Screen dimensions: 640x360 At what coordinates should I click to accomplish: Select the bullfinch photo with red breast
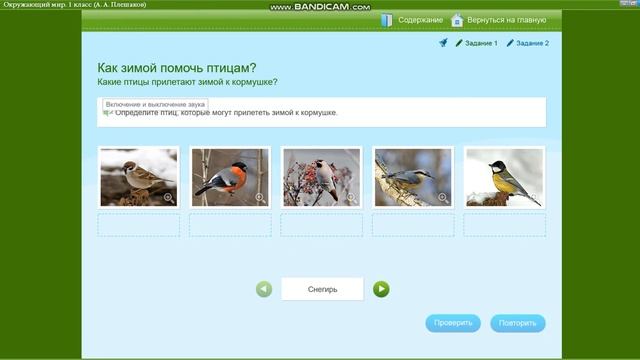[230, 178]
